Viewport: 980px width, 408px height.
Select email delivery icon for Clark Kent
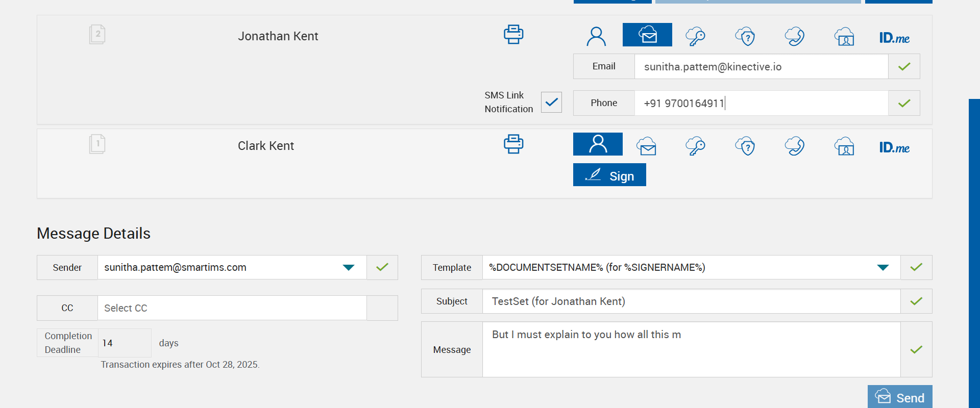646,146
